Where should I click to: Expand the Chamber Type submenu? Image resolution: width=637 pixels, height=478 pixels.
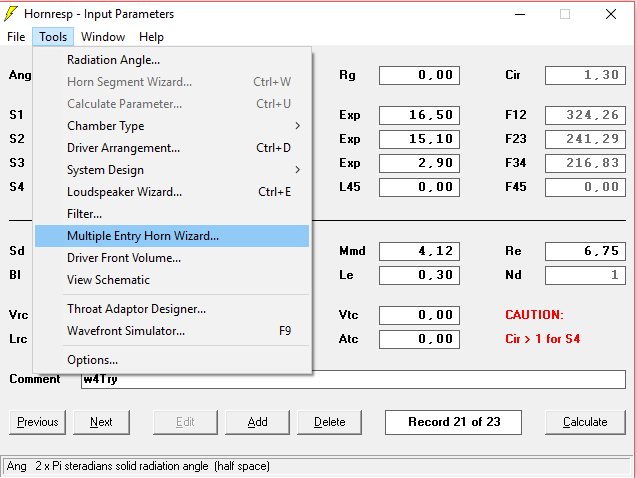pos(172,126)
